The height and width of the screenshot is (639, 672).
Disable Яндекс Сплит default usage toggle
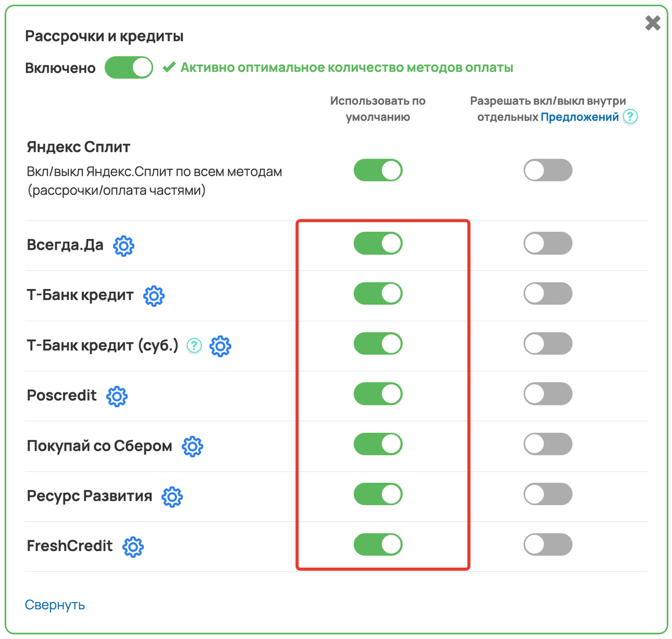pos(378,170)
